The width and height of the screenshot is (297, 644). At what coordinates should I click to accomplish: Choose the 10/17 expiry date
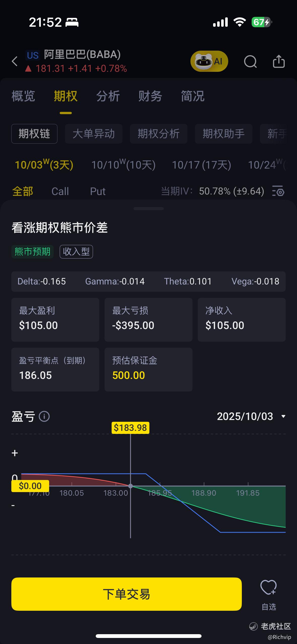[x=201, y=165]
